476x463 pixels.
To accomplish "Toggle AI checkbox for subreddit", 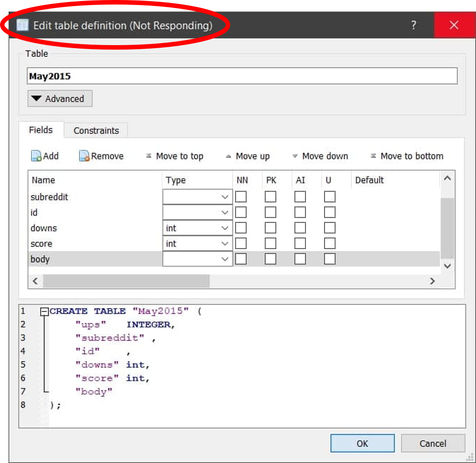I will [x=300, y=197].
